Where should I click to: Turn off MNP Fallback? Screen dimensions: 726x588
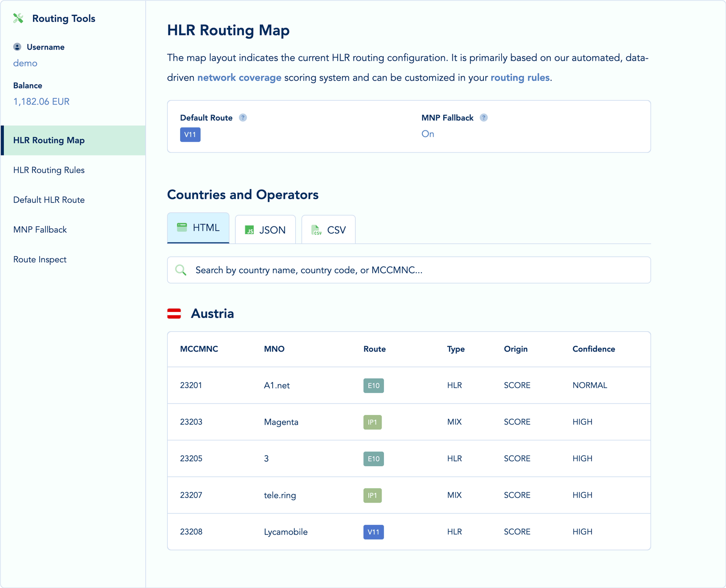tap(427, 134)
